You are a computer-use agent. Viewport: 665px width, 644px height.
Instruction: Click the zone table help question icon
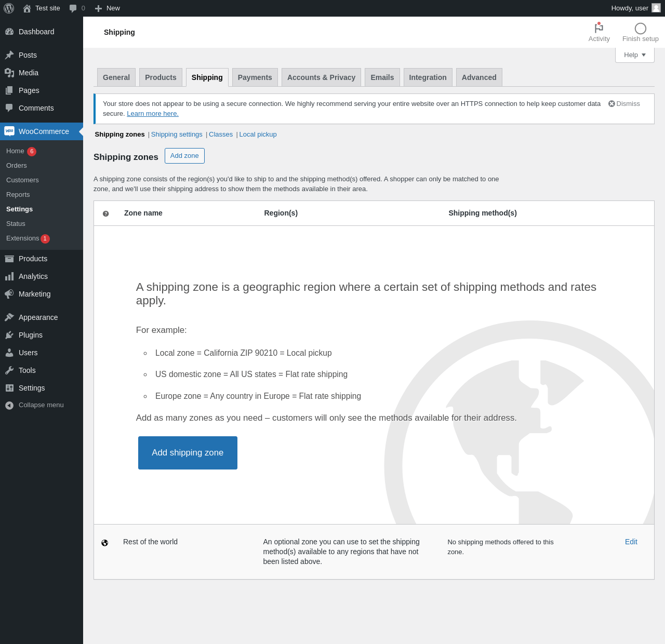(x=106, y=213)
